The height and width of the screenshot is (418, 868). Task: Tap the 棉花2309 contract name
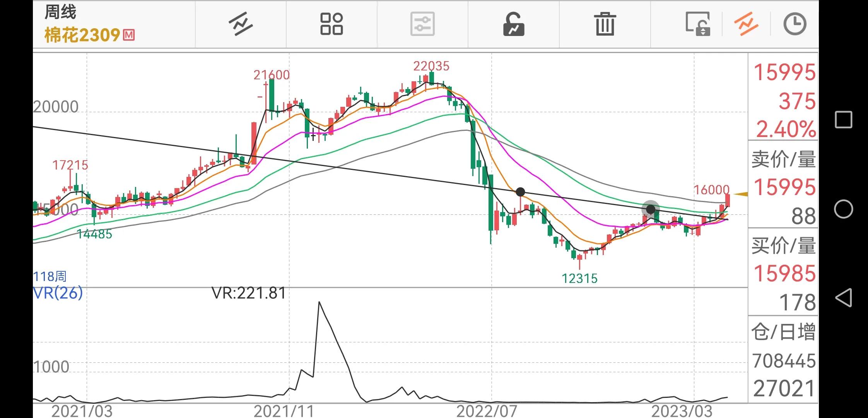click(x=82, y=36)
